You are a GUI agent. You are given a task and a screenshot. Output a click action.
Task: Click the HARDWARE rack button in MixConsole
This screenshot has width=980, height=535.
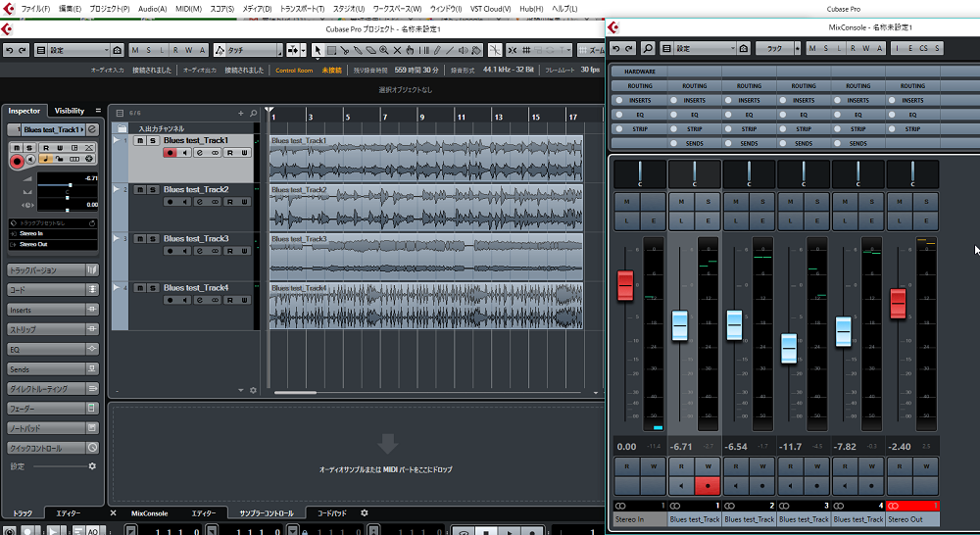pyautogui.click(x=640, y=72)
